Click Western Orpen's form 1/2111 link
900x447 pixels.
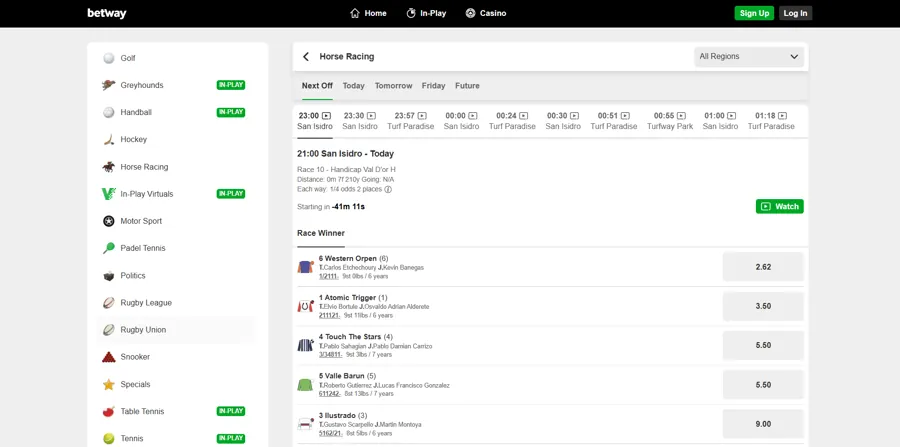[x=328, y=276]
